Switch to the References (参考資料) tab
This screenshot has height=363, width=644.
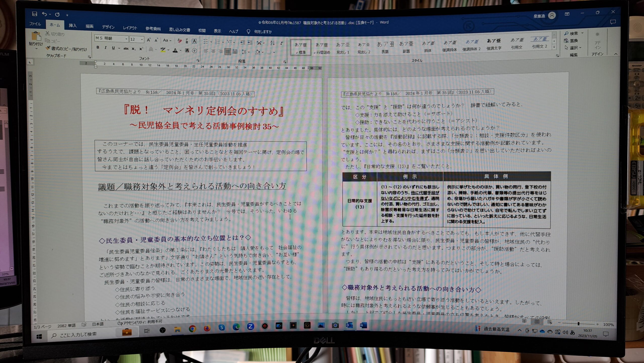[153, 29]
